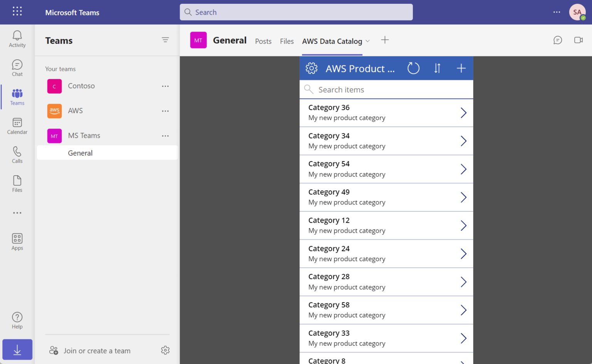Image resolution: width=592 pixels, height=364 pixels.
Task: Open the Activity feed
Action: click(17, 39)
